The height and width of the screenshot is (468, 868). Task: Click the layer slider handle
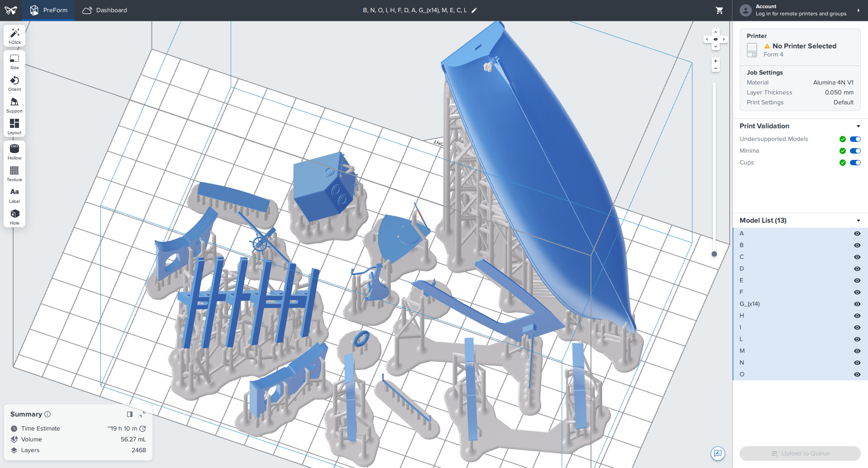[714, 254]
